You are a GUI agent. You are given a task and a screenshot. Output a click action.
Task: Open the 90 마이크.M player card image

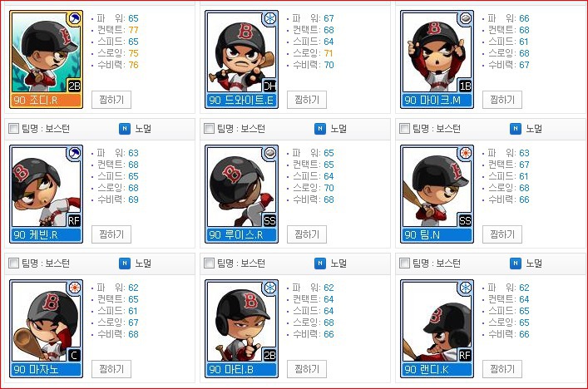point(437,60)
